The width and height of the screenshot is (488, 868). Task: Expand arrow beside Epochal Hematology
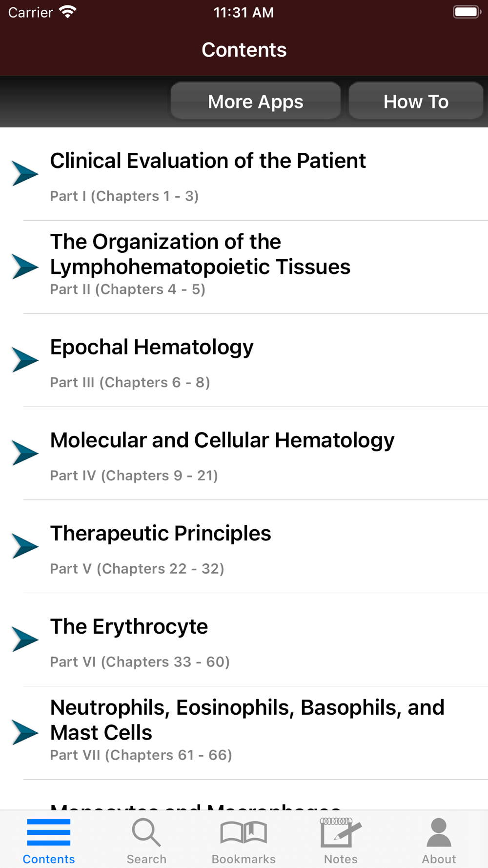pos(25,360)
